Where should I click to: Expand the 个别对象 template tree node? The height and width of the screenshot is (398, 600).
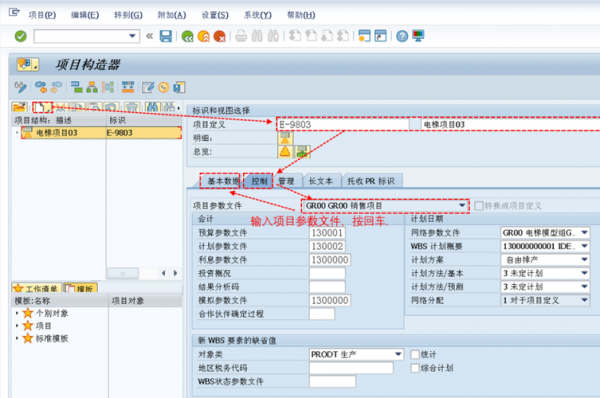click(x=17, y=313)
